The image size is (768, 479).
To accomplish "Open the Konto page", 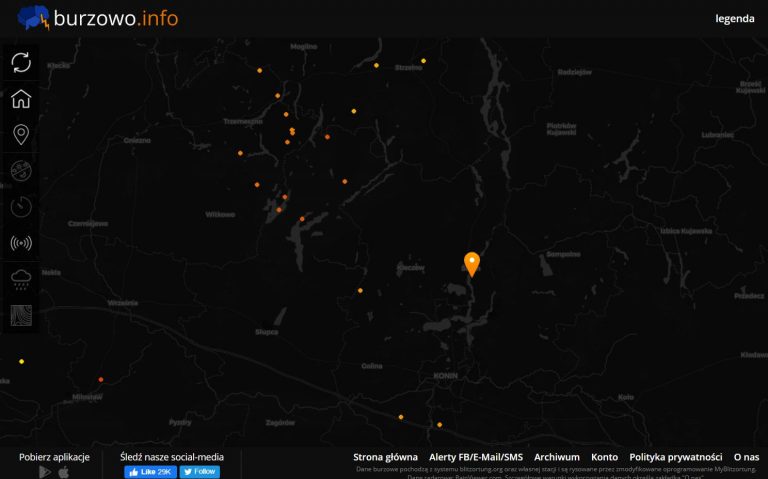I will [604, 457].
